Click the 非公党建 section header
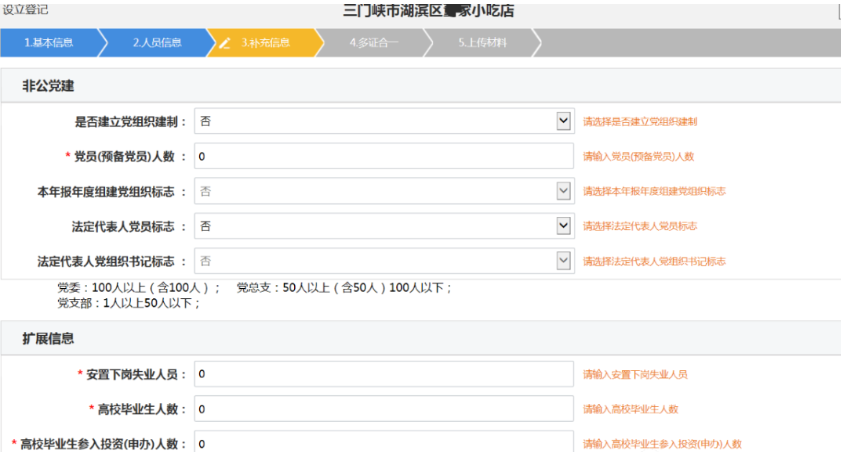Image resolution: width=841 pixels, height=452 pixels. coord(49,86)
